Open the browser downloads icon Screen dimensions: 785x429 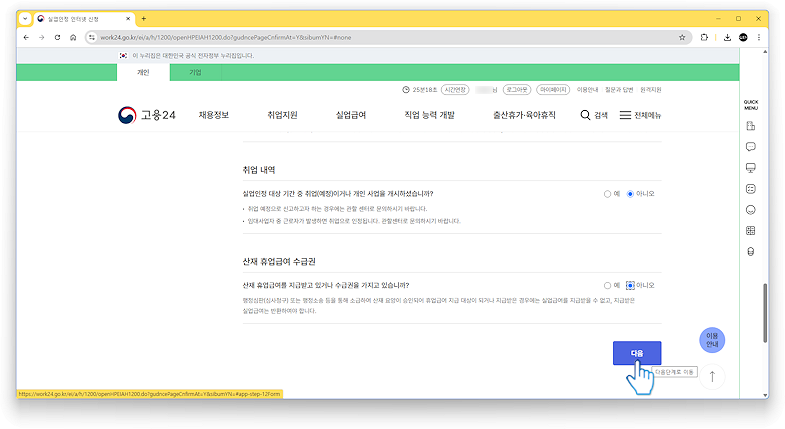tap(727, 38)
